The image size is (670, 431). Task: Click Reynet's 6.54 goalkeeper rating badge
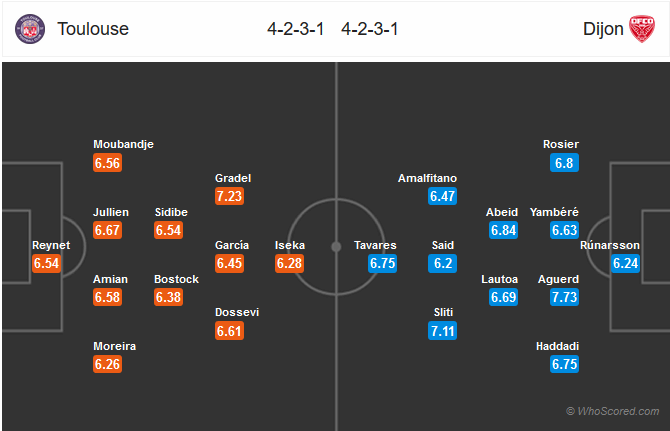click(x=47, y=263)
